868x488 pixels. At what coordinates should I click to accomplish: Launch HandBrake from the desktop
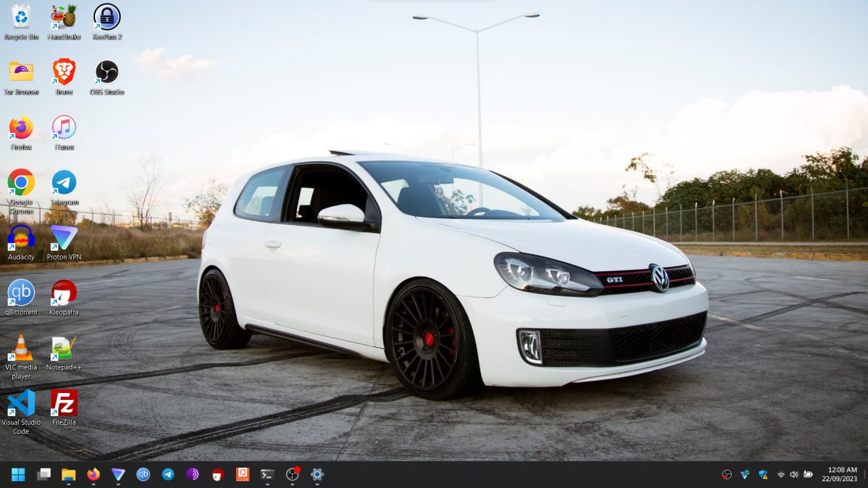[x=64, y=17]
